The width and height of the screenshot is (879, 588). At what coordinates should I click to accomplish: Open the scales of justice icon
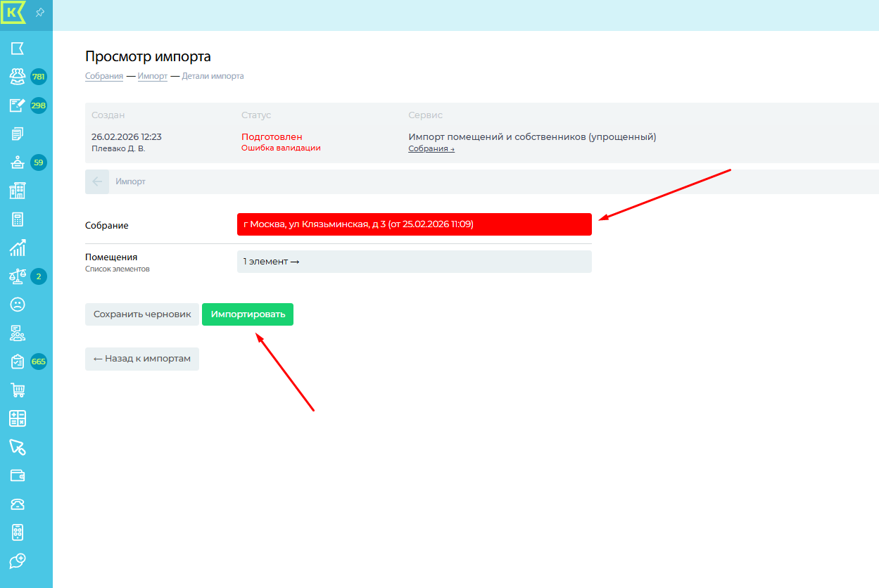[18, 276]
